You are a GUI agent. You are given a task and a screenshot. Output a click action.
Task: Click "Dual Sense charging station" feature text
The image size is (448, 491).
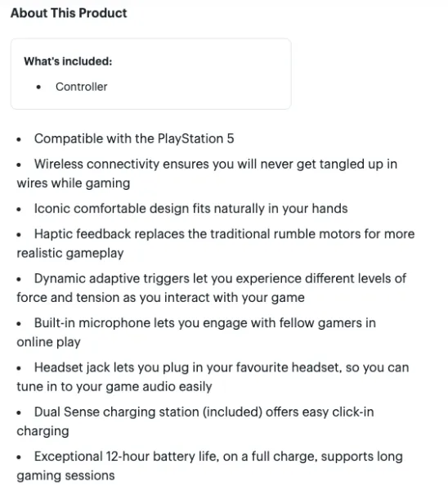pyautogui.click(x=195, y=421)
